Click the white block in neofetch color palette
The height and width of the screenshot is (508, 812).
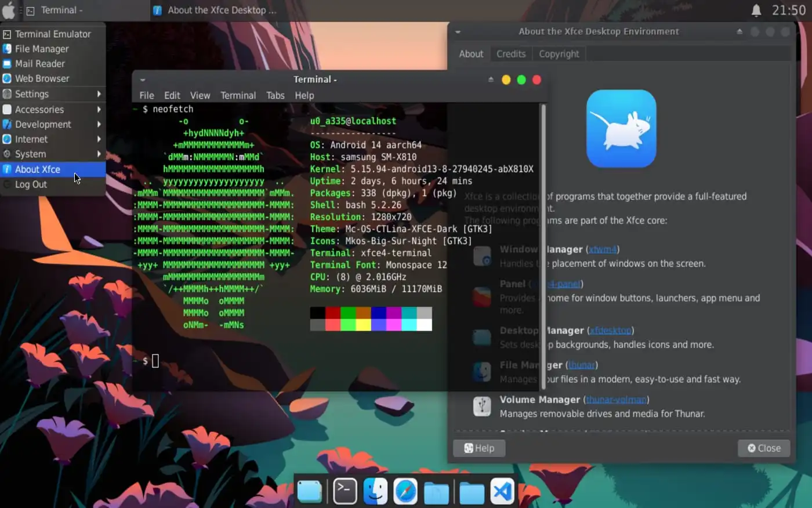point(424,325)
